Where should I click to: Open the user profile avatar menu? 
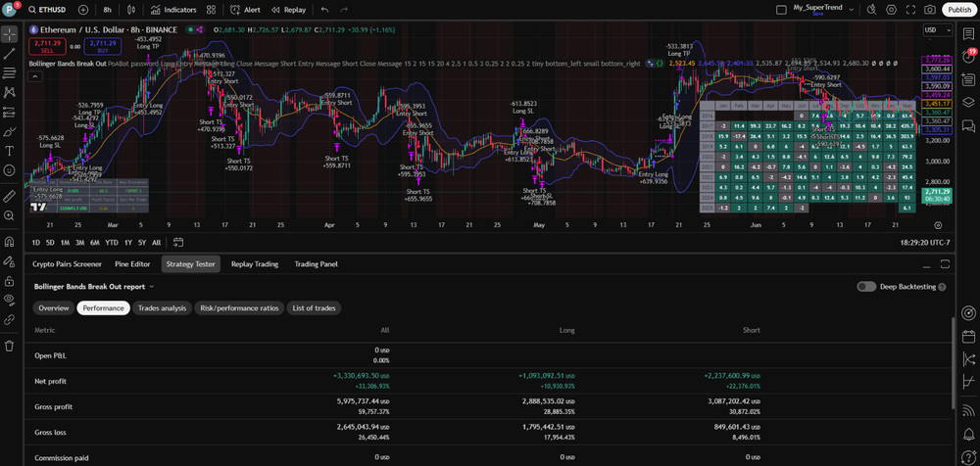coord(10,10)
